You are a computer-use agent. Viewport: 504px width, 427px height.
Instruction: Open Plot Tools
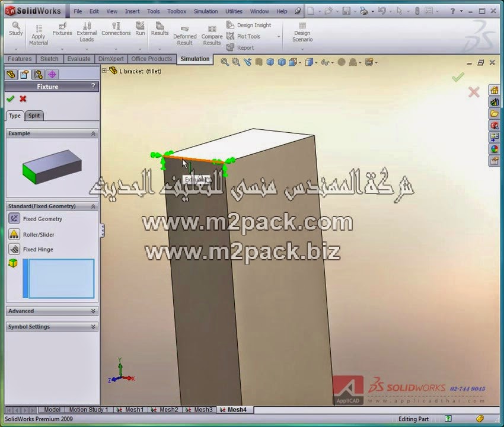point(243,36)
